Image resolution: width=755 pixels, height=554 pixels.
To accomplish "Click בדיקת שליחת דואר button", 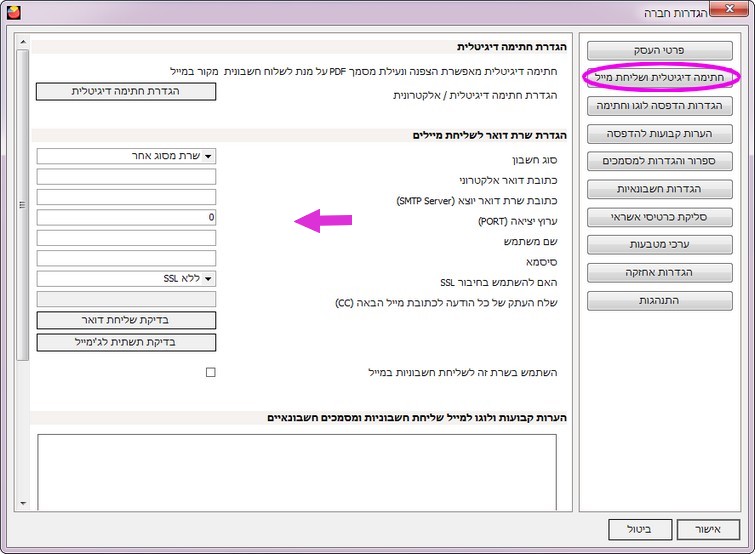I will click(x=126, y=321).
